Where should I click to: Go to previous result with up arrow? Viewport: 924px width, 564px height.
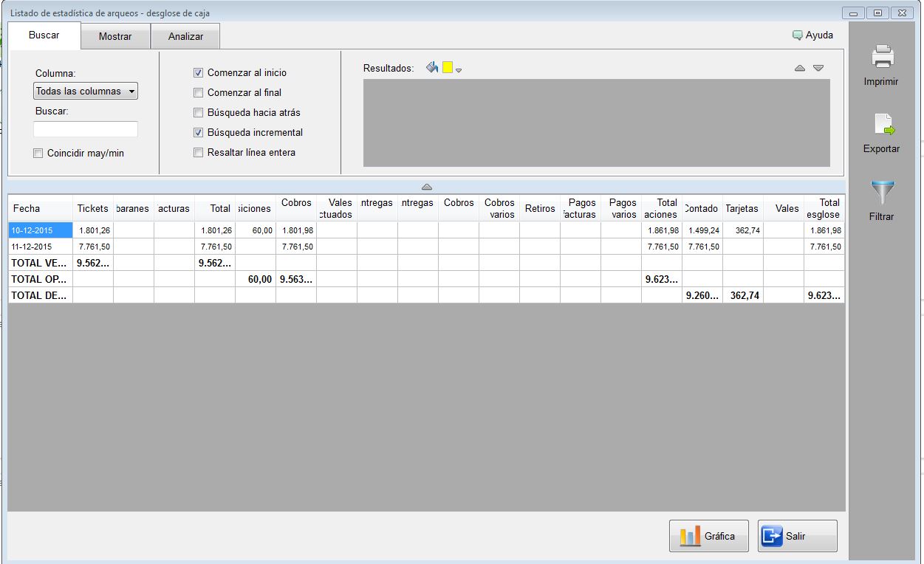(x=800, y=69)
